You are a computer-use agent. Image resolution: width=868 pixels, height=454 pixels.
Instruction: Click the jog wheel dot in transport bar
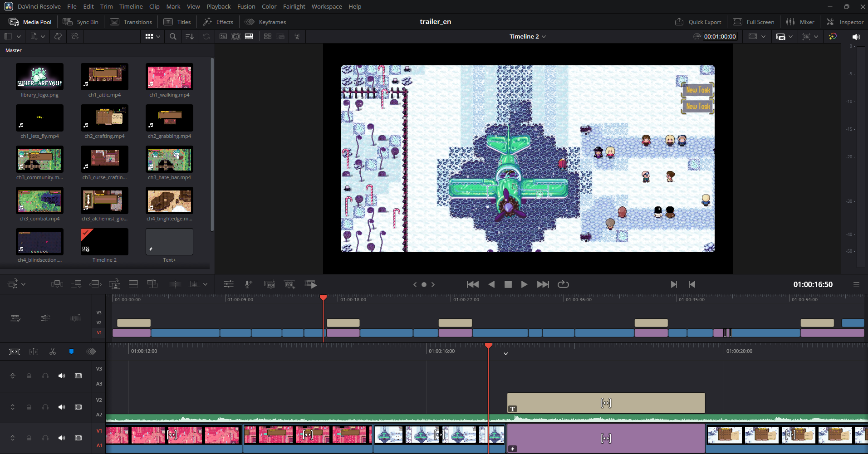[x=424, y=284]
